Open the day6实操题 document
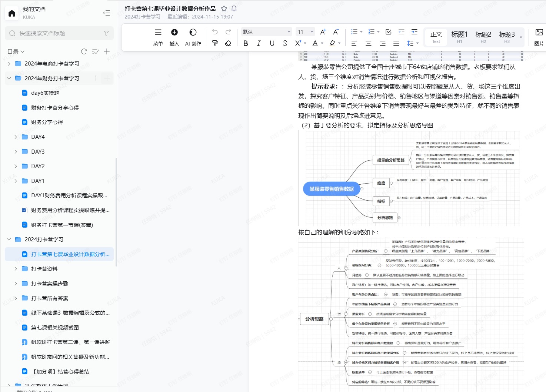Screen dimensions: 546x392 (45, 93)
